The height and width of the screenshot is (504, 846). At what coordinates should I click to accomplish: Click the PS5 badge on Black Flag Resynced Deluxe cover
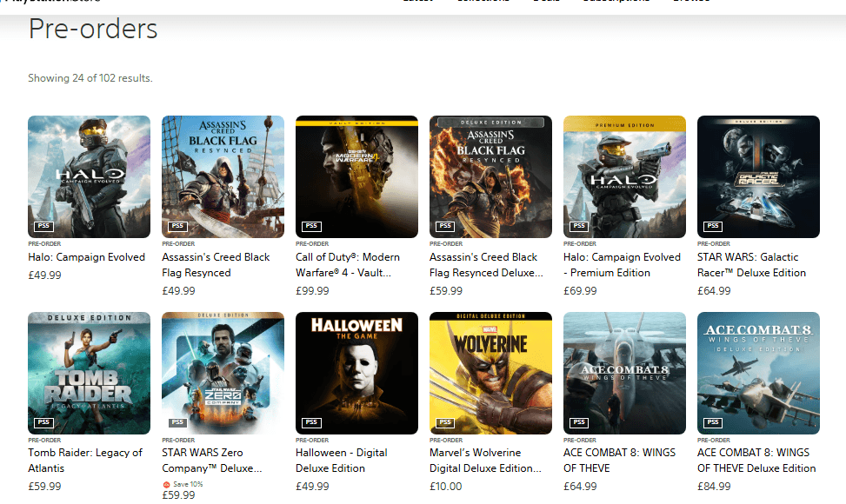[x=445, y=227]
